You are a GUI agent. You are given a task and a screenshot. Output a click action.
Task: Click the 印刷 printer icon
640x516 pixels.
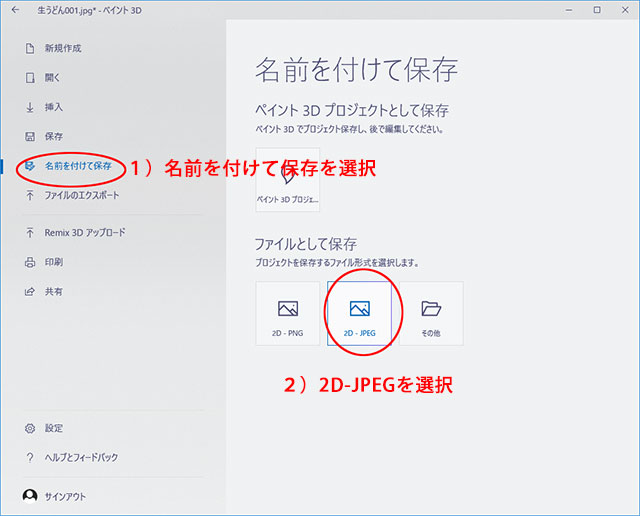pyautogui.click(x=30, y=262)
